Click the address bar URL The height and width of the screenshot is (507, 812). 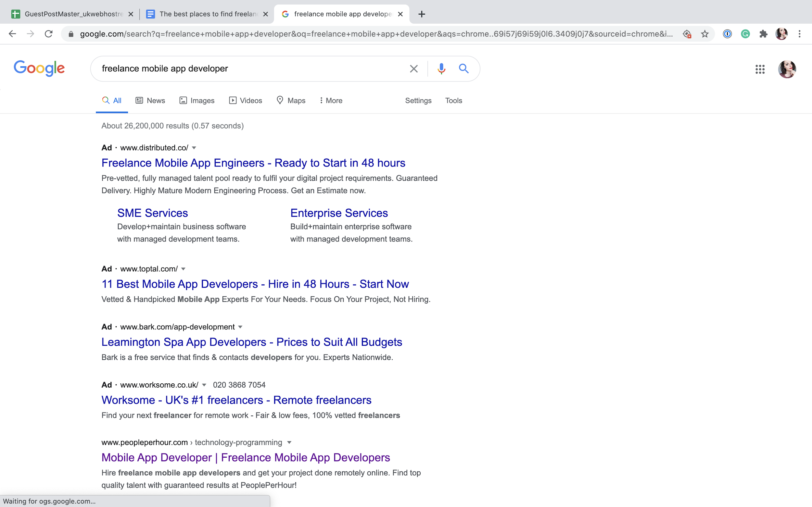[376, 34]
